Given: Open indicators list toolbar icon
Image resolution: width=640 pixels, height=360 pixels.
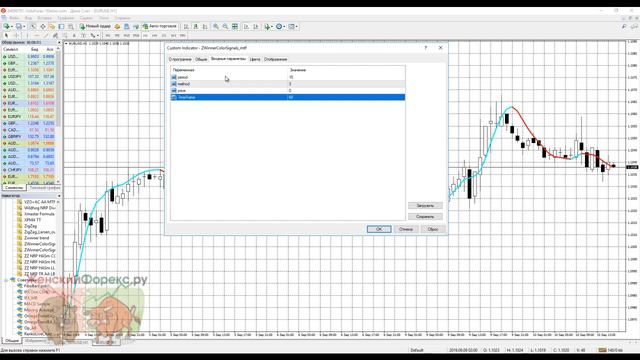Looking at the screenshot, I should [267, 26].
